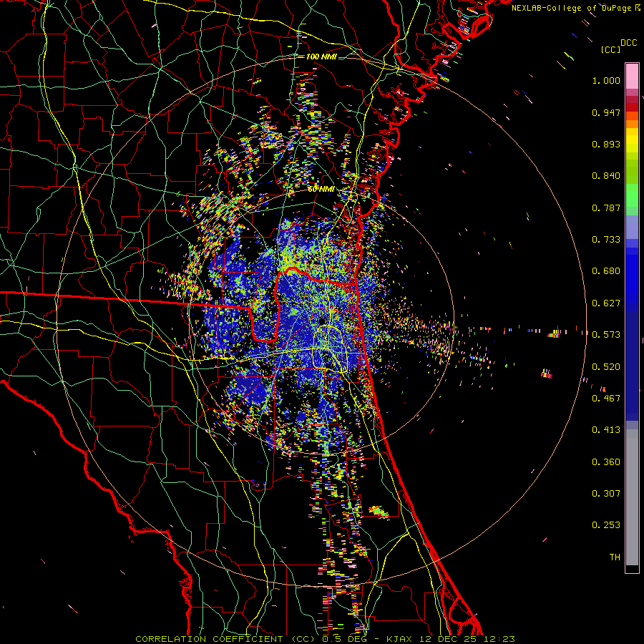Click the 12:23 timestamp in the caption
This screenshot has width=644, height=644.
click(499, 639)
